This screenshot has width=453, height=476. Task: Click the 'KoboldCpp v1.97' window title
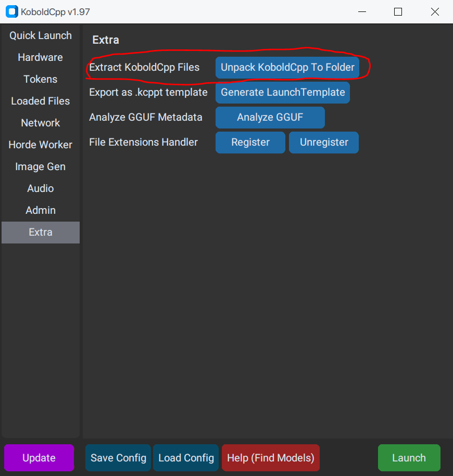(x=55, y=12)
